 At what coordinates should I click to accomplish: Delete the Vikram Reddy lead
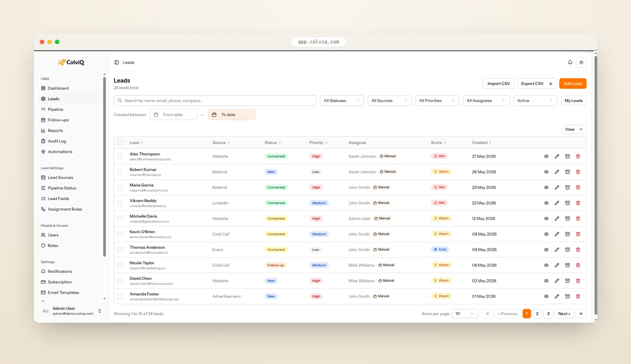[578, 203]
